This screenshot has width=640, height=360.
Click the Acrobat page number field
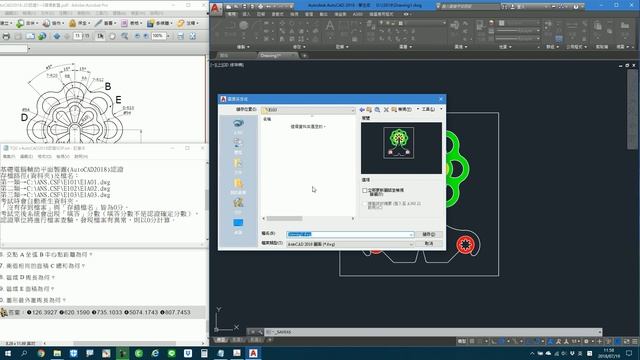78,36
